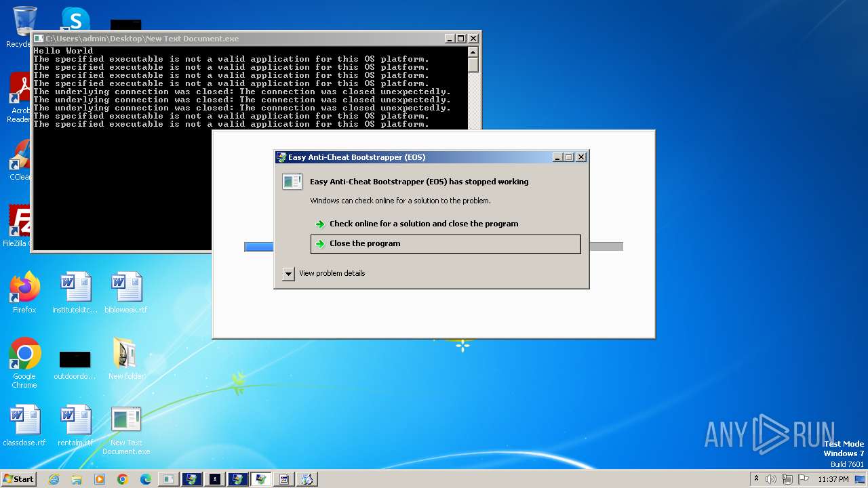Open the bibleweek.rtf document icon
Viewport: 868px width, 488px height.
[x=126, y=293]
